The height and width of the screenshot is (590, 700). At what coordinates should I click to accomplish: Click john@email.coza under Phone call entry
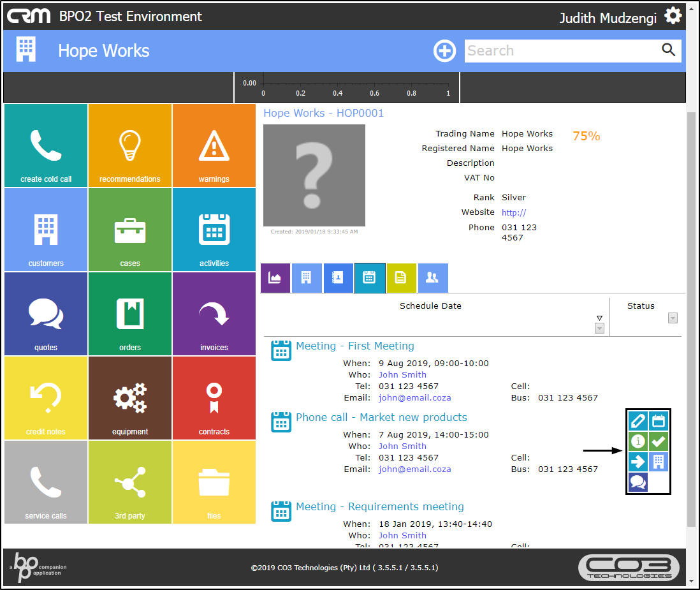click(415, 469)
